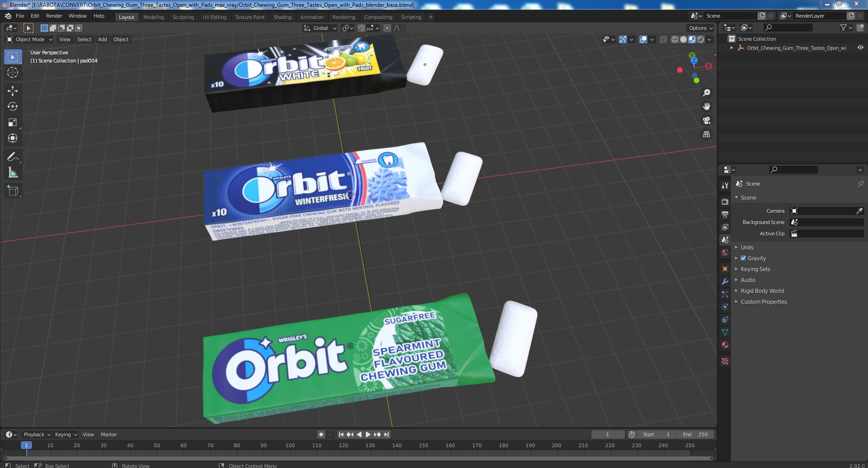Open the Modifier properties tab
868x468 pixels.
pos(725,282)
